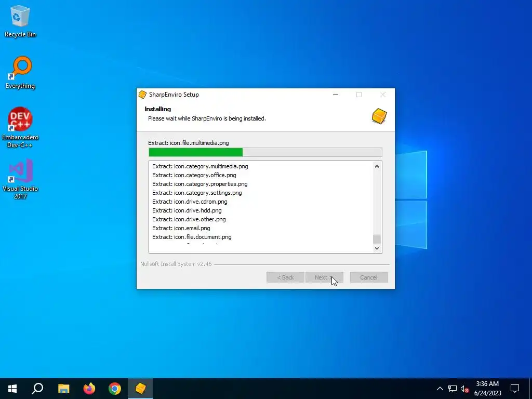532x399 pixels.
Task: Select SharpEnviro Setup taskbar button
Action: coord(140,389)
